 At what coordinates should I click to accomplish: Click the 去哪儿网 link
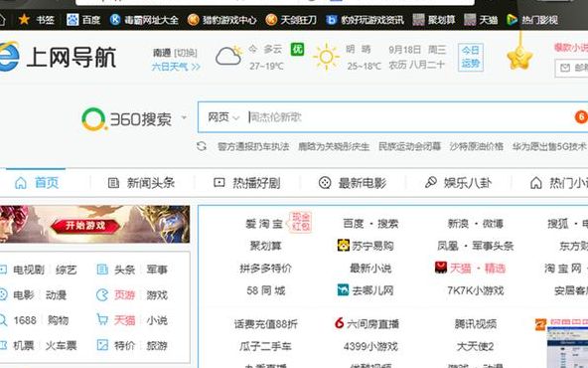pos(366,290)
